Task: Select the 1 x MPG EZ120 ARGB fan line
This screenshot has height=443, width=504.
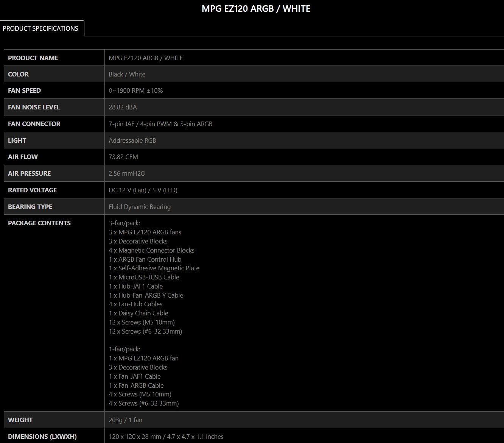Action: click(144, 358)
